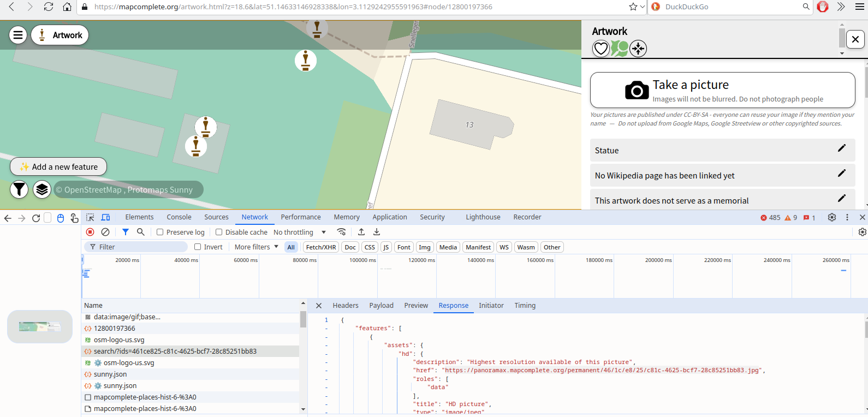Go to the browser home page

click(67, 7)
